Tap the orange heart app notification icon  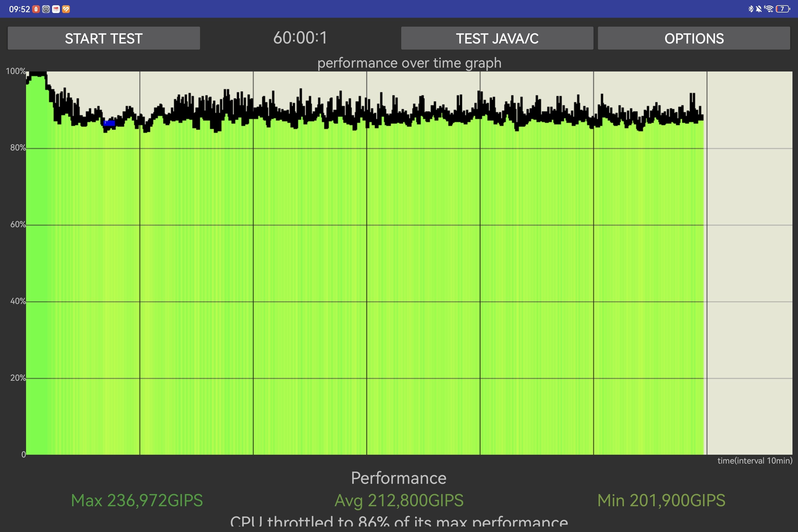click(x=66, y=9)
